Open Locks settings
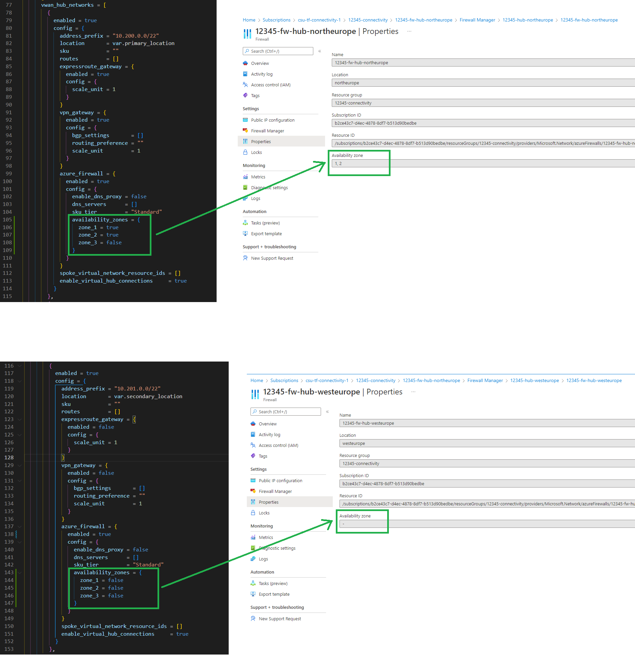Image resolution: width=635 pixels, height=672 pixels. (256, 152)
